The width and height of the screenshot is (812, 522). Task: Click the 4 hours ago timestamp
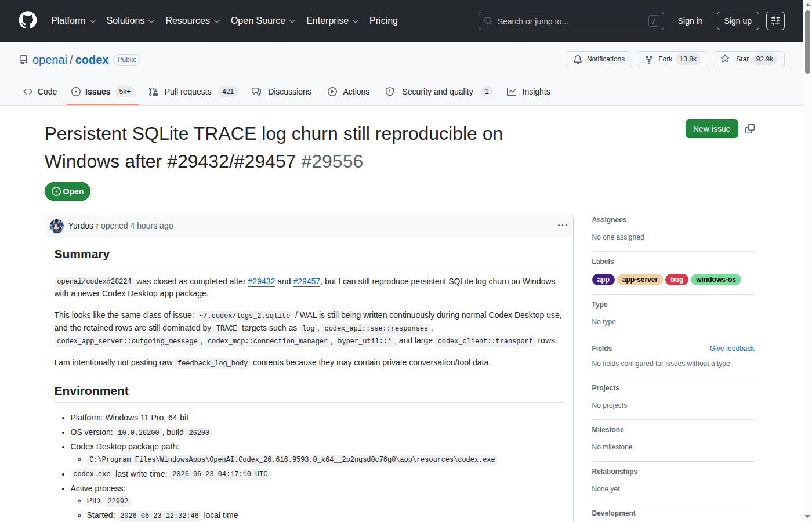[151, 226]
